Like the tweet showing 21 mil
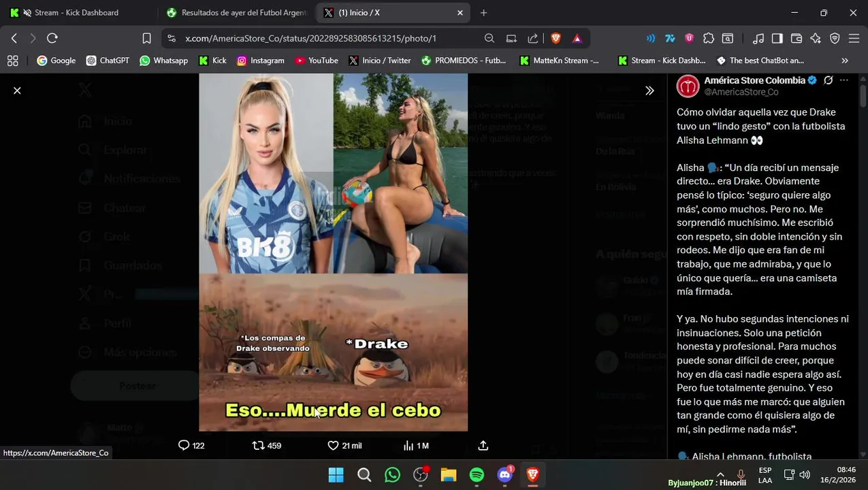 click(344, 445)
